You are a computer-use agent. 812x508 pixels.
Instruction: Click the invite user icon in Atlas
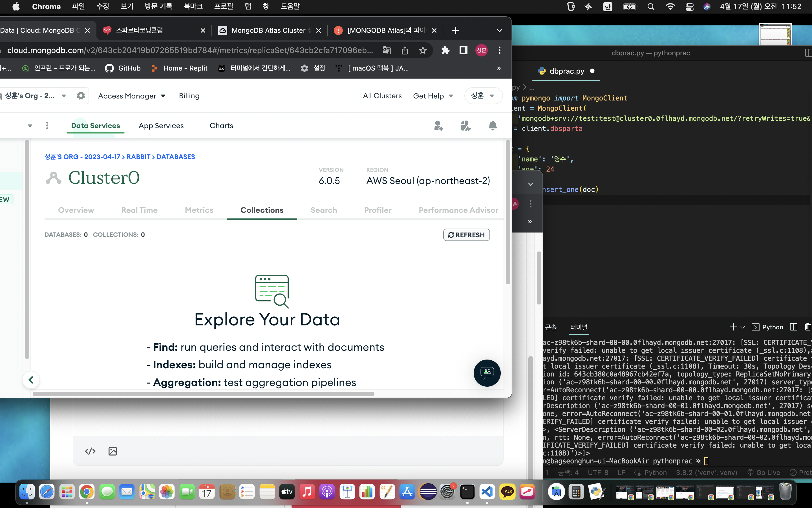438,126
